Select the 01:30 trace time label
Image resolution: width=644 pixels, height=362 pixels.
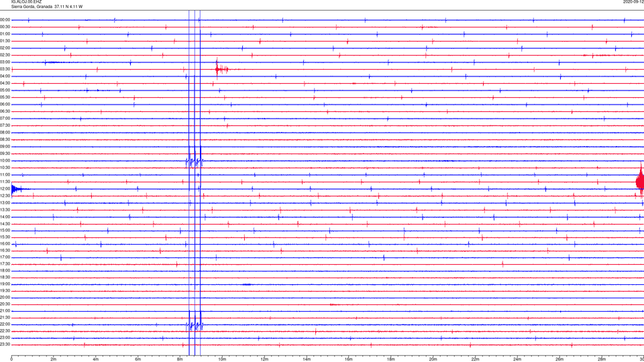coord(5,41)
